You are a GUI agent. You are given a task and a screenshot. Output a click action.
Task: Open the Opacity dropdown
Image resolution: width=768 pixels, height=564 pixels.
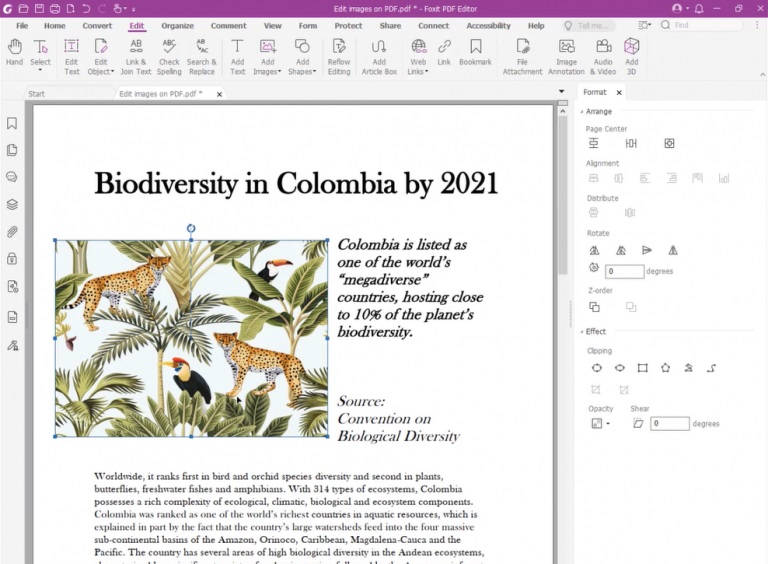point(608,423)
